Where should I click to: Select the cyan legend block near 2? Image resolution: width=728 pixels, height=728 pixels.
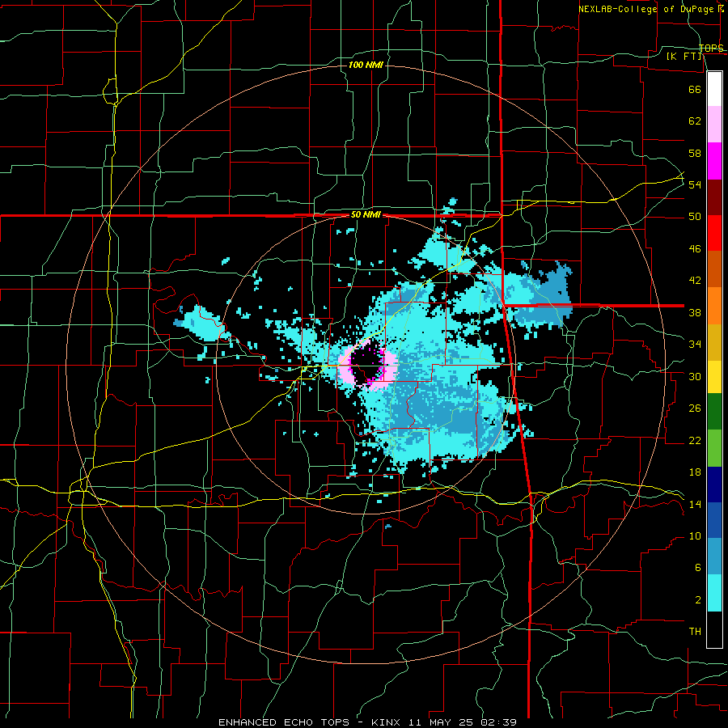coord(714,593)
